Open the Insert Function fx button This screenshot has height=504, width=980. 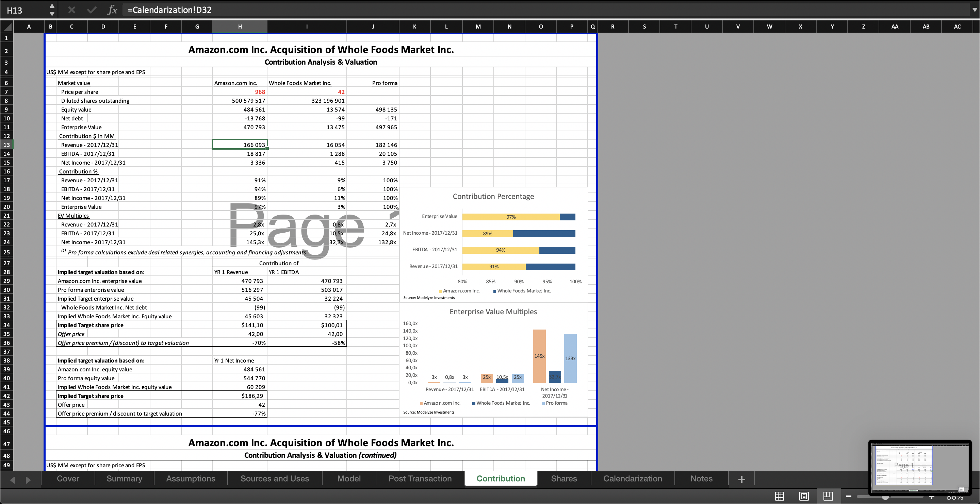click(112, 10)
